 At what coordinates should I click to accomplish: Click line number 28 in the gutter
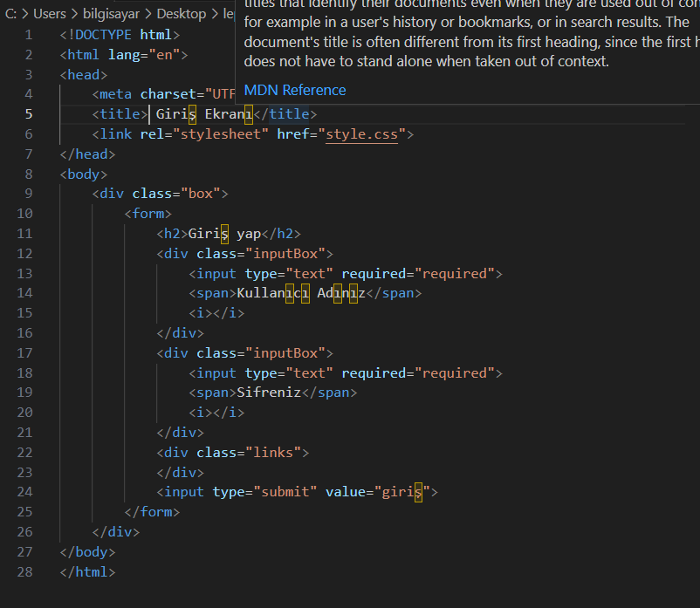pyautogui.click(x=24, y=571)
